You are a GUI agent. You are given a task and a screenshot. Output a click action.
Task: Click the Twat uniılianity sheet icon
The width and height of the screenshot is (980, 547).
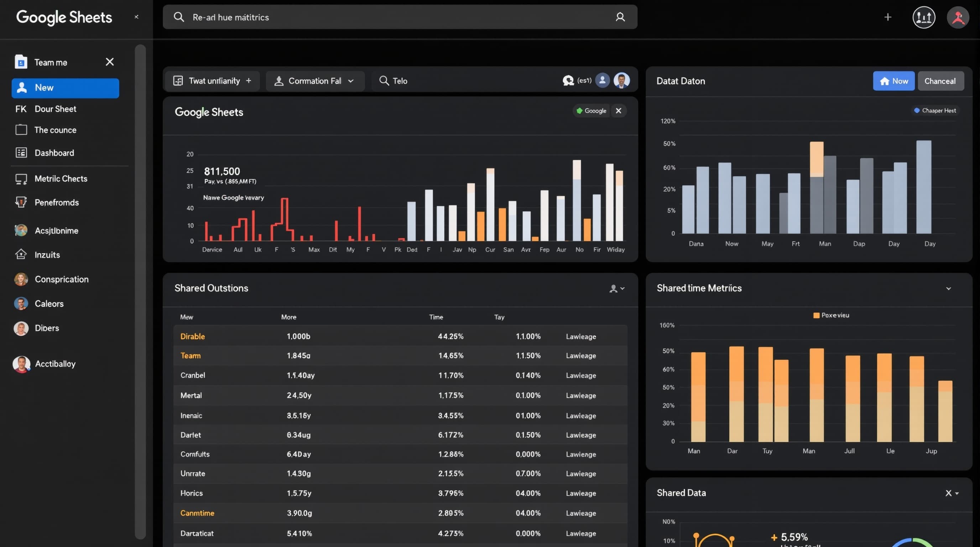click(x=178, y=80)
